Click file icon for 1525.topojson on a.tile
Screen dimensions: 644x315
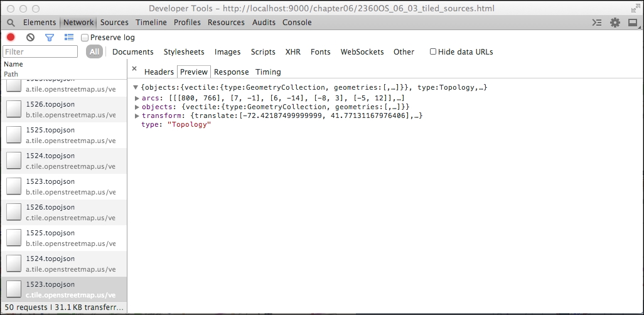[14, 135]
